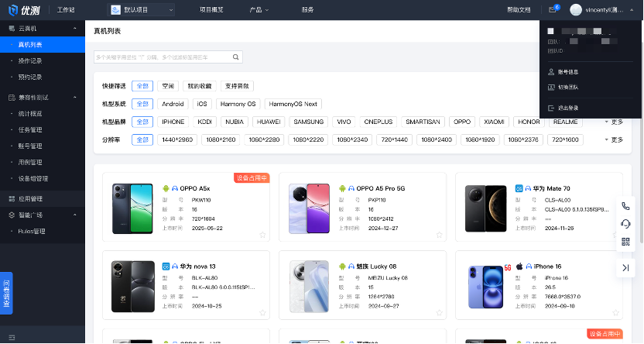Image resolution: width=644 pixels, height=344 pixels.
Task: Click the 优测 logo in the header
Action: [24, 10]
